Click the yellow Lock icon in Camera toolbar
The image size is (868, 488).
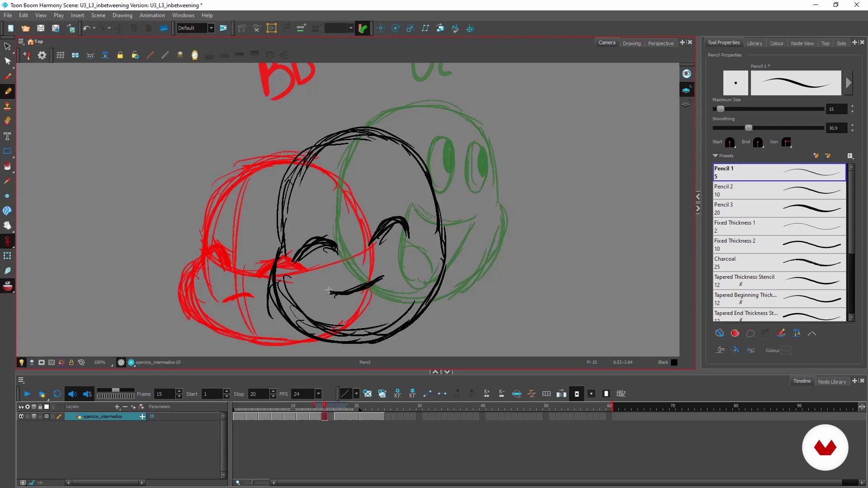120,55
